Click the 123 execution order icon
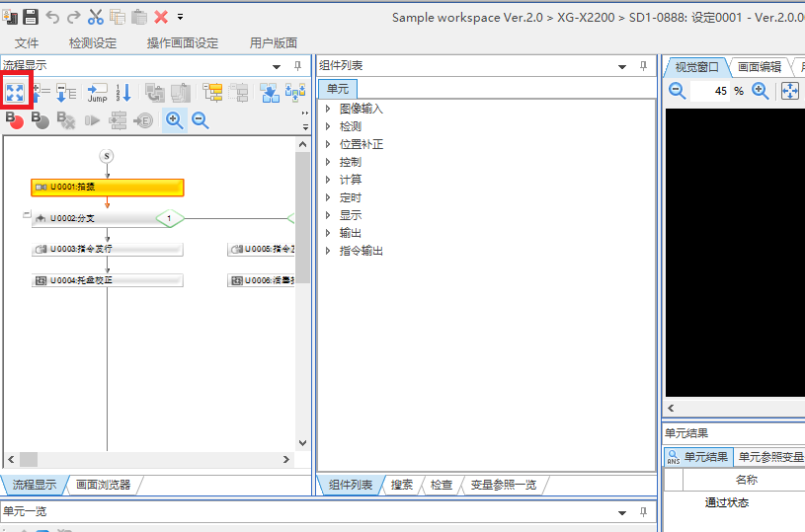805x532 pixels. pos(123,93)
